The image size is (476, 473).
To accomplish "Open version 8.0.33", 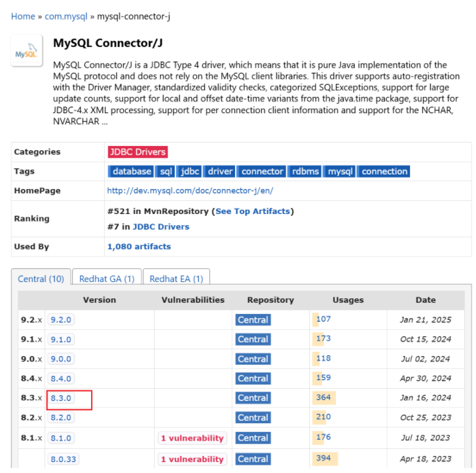I will pos(63,459).
